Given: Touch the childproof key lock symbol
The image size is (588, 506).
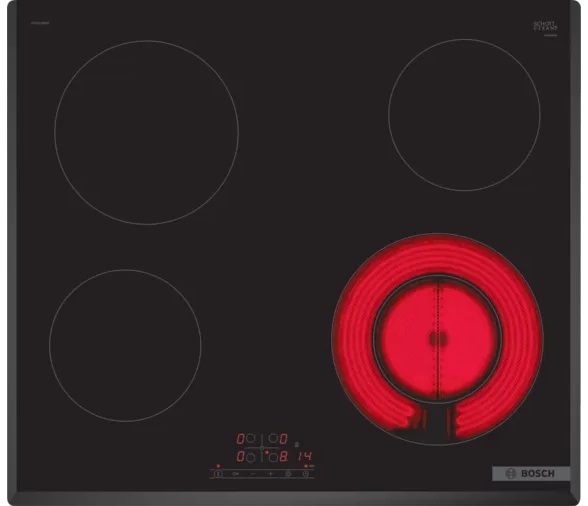Looking at the screenshot, I should 236,474.
